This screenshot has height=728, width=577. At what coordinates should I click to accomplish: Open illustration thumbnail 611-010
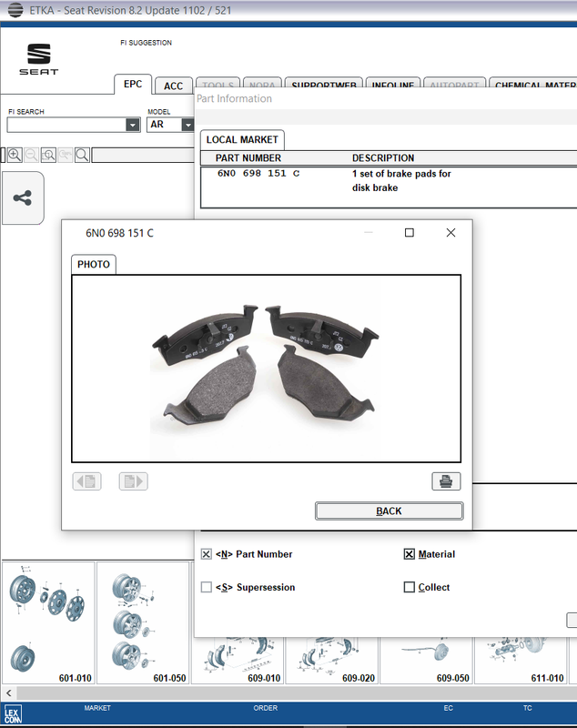[x=521, y=661]
